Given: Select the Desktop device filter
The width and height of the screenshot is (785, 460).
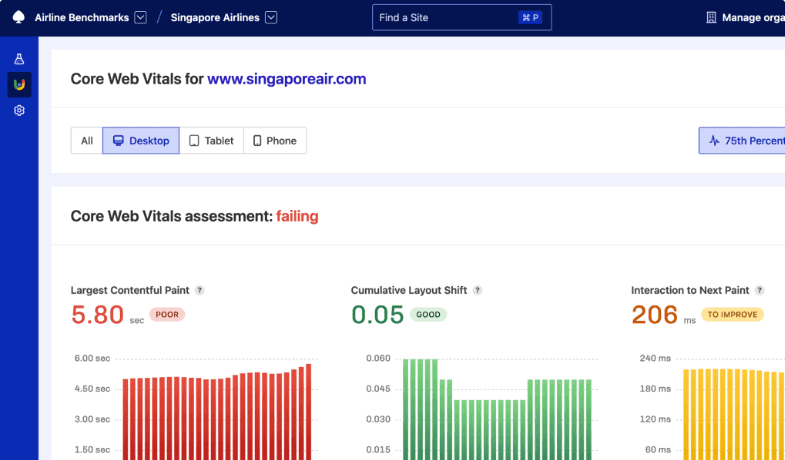Looking at the screenshot, I should (141, 141).
